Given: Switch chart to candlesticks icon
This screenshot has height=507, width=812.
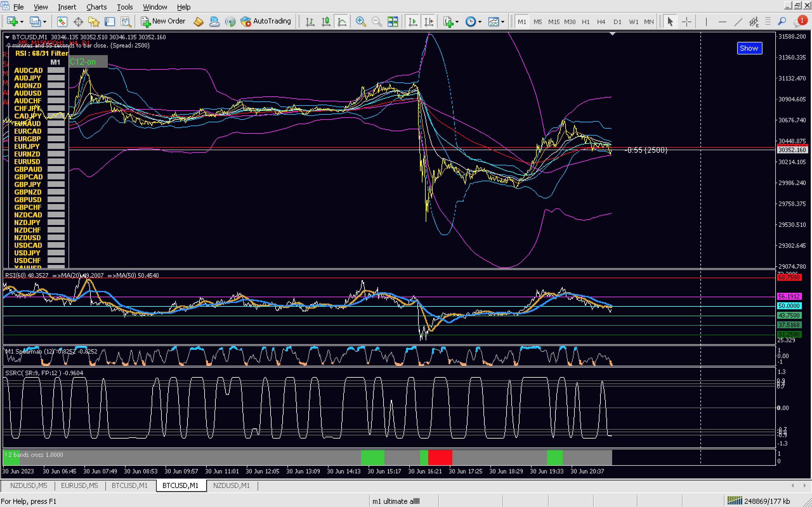Looking at the screenshot, I should 326,22.
